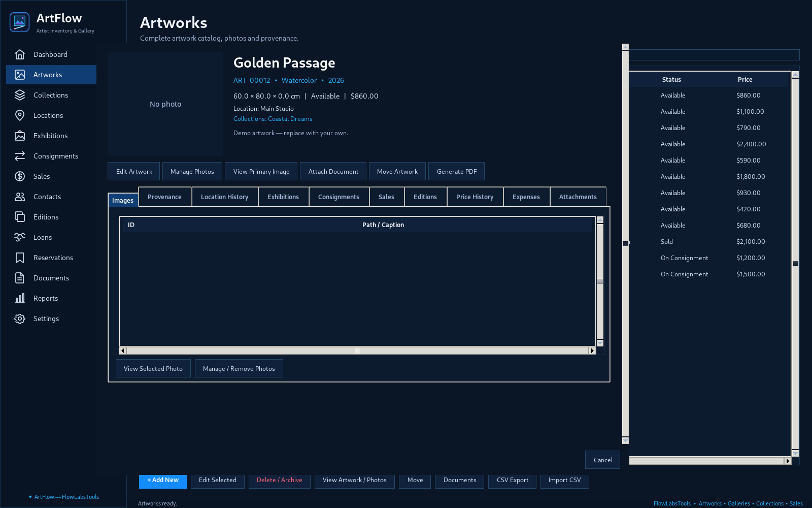Click the $1,100.00 price cell
Screen dimensions: 812x508
pyautogui.click(x=750, y=112)
